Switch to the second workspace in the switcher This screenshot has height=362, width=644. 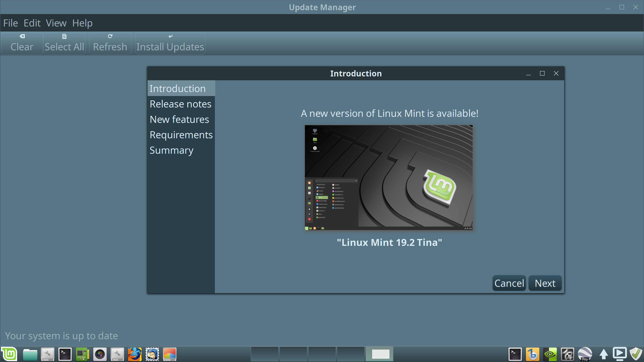[293, 354]
